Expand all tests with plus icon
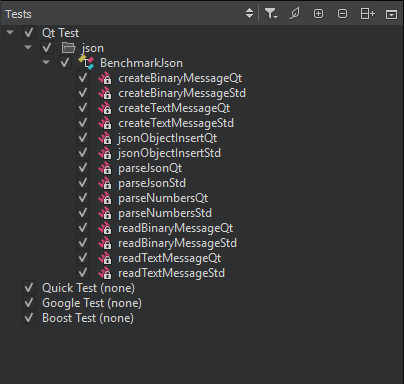This screenshot has height=384, width=404. (x=318, y=14)
